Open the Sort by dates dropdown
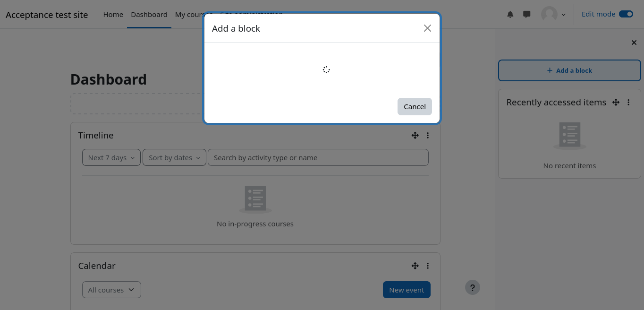Viewport: 644px width, 310px height. 174,158
